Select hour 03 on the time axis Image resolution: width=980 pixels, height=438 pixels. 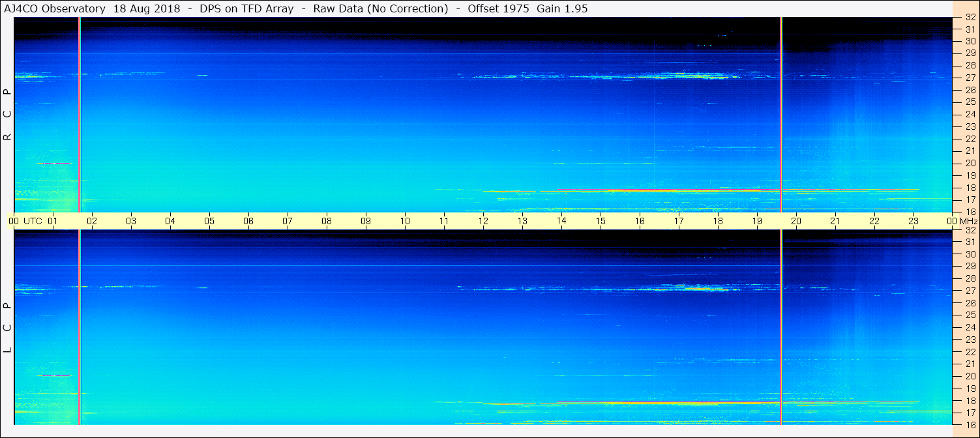(x=131, y=221)
